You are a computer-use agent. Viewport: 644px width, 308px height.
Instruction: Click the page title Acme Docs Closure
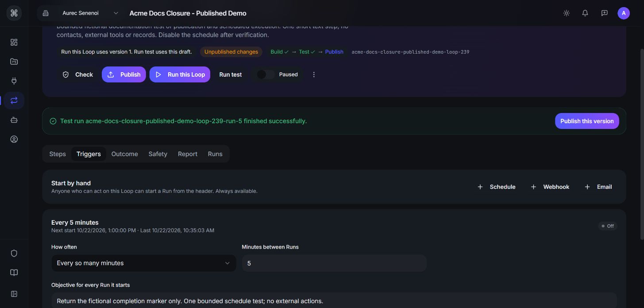pyautogui.click(x=188, y=13)
